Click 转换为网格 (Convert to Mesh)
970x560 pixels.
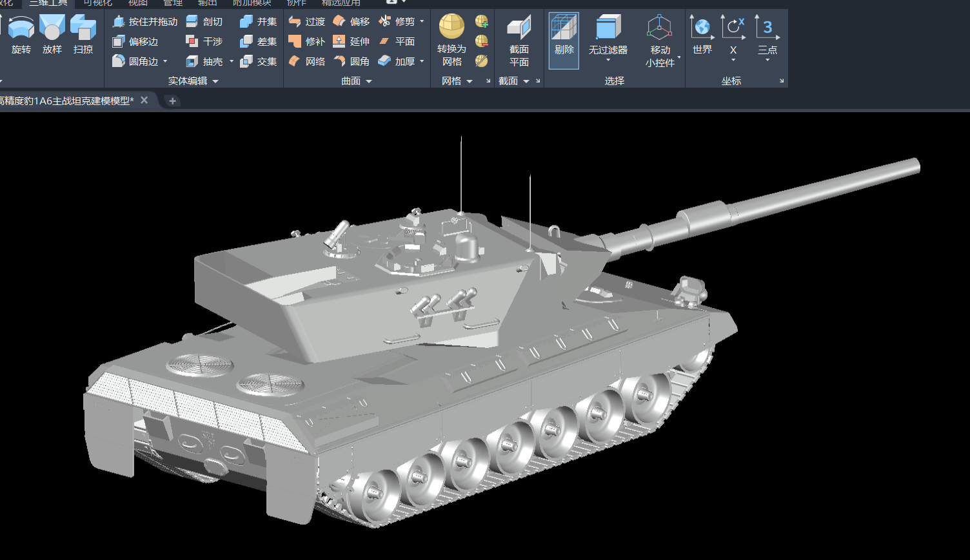[x=451, y=40]
